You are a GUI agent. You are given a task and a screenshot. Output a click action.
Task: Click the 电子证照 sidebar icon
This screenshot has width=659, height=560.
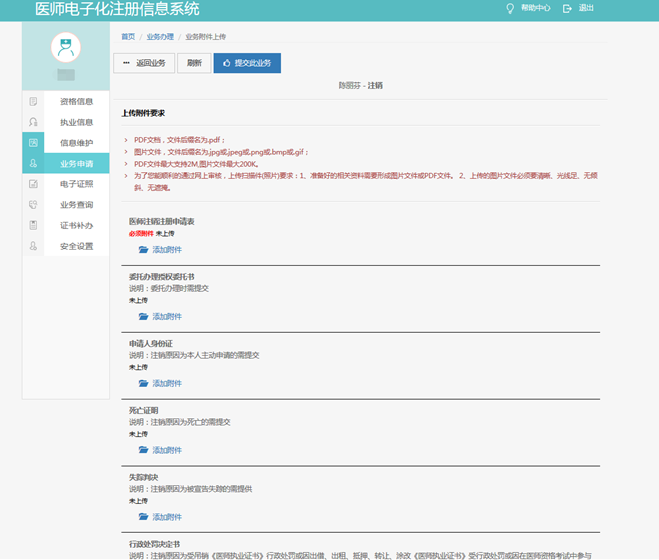(33, 184)
